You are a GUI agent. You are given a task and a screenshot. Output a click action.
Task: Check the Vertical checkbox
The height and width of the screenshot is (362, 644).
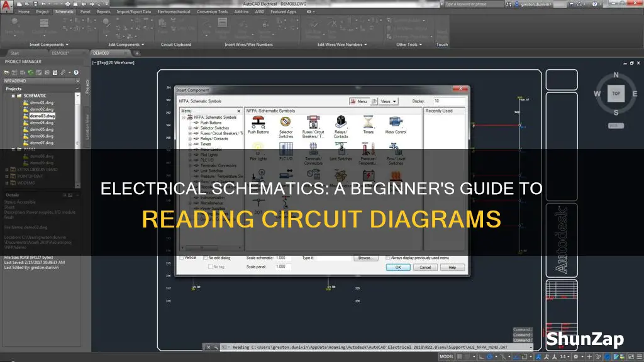181,258
